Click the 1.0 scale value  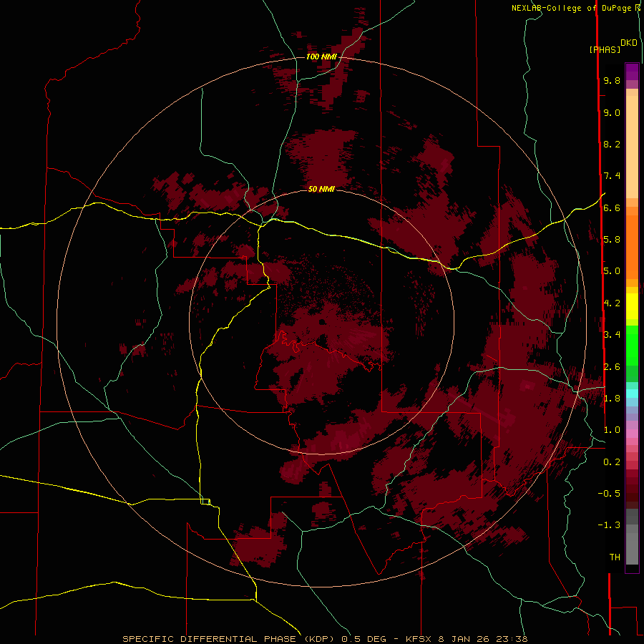(x=612, y=430)
